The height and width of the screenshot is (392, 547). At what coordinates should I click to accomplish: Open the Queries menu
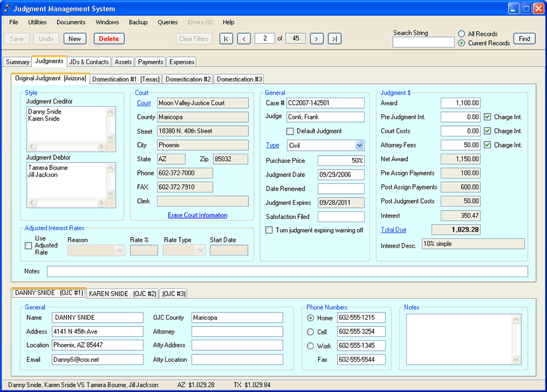pos(167,22)
